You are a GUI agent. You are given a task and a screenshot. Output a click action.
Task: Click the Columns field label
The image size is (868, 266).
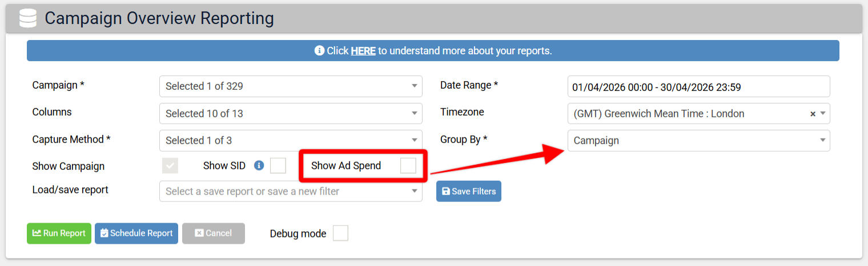point(52,112)
